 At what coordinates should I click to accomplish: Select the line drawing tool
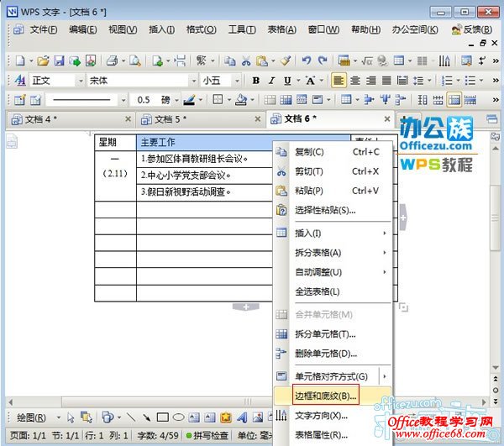pyautogui.click(x=130, y=417)
